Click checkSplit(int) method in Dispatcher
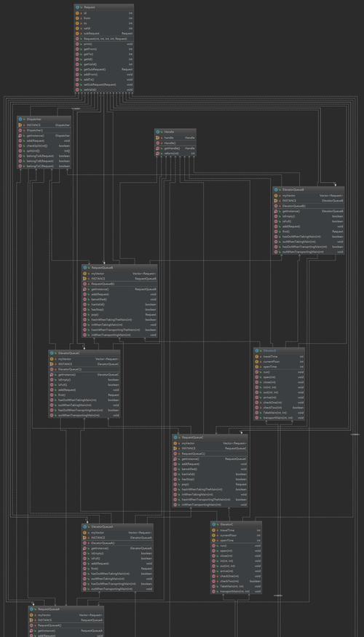This screenshot has height=637, width=364. coord(44,146)
